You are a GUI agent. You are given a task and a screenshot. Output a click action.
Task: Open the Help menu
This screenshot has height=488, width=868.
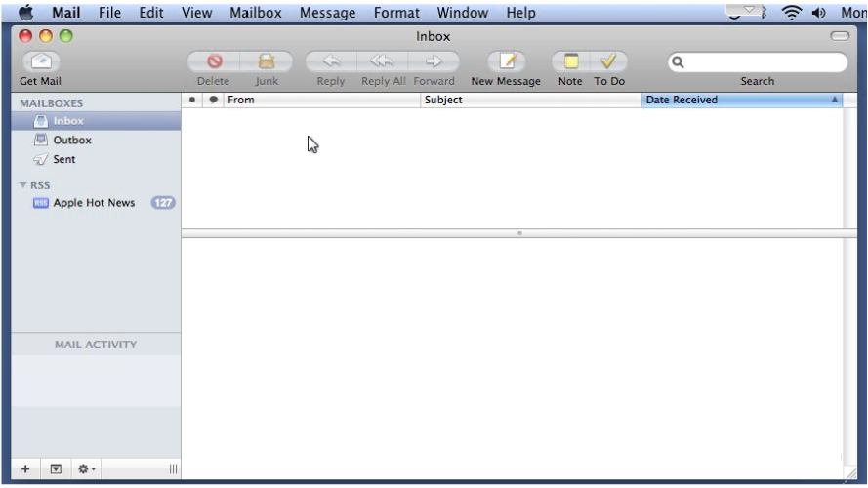pyautogui.click(x=521, y=12)
